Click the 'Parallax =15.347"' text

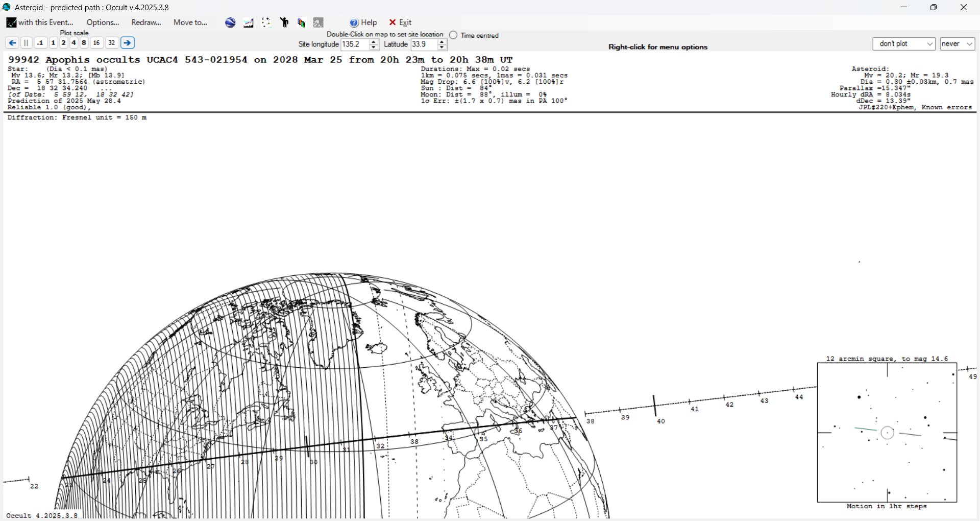pyautogui.click(x=875, y=88)
